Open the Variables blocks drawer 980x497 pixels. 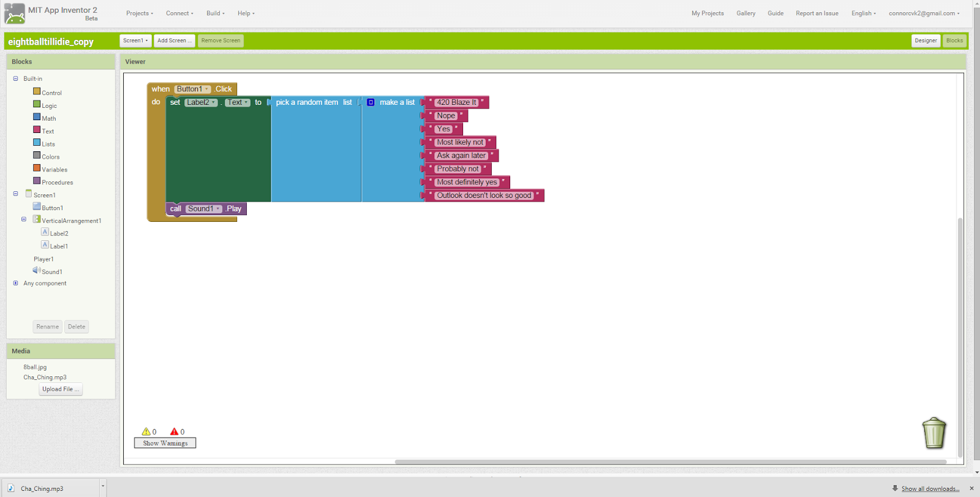[x=55, y=170]
